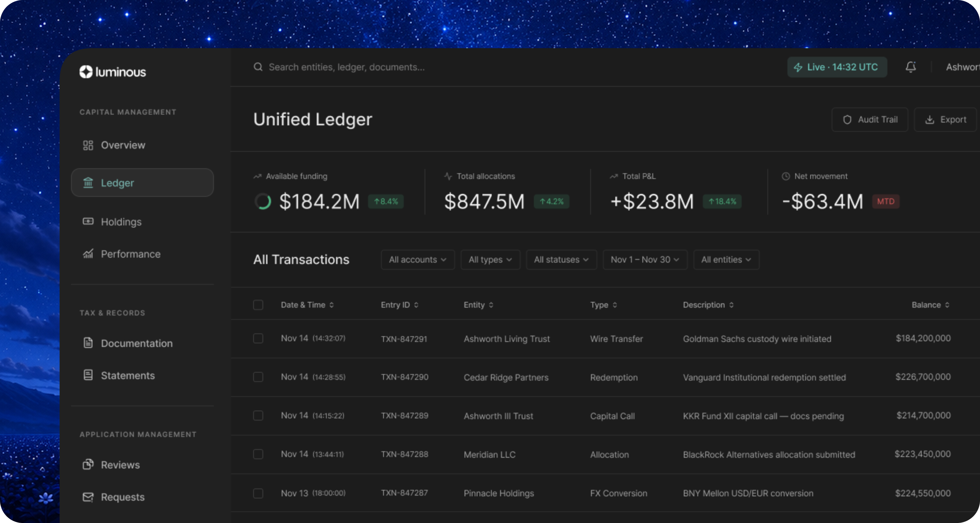Click the red MTD badge

pyautogui.click(x=886, y=201)
